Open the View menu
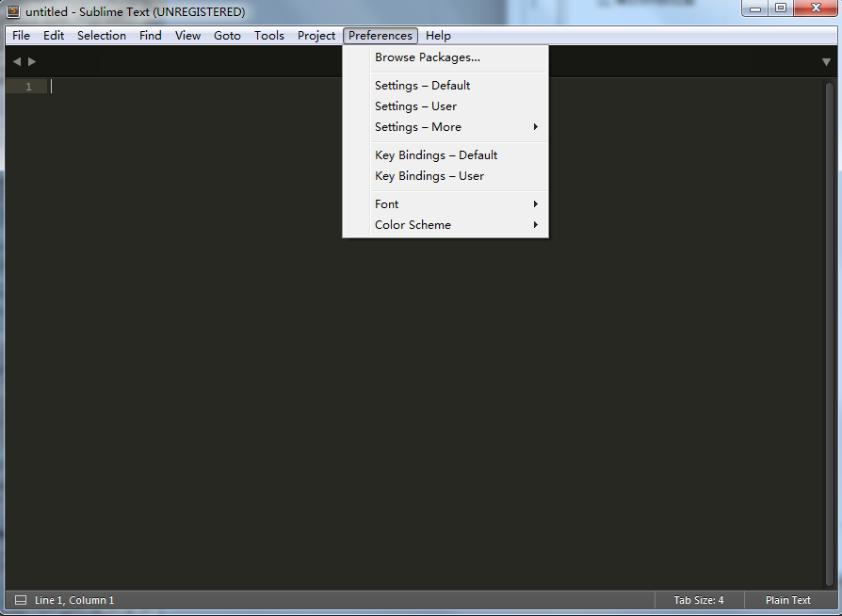Image resolution: width=842 pixels, height=616 pixels. 187,36
